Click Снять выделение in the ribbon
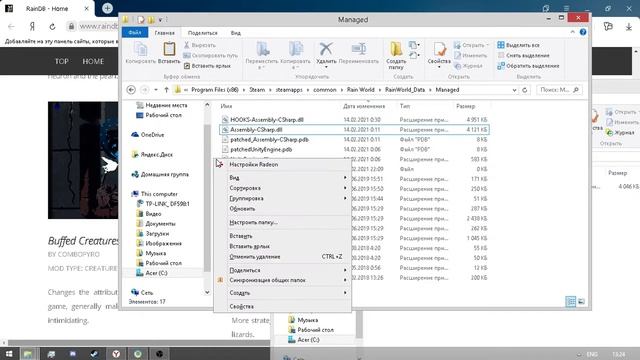 524,55
